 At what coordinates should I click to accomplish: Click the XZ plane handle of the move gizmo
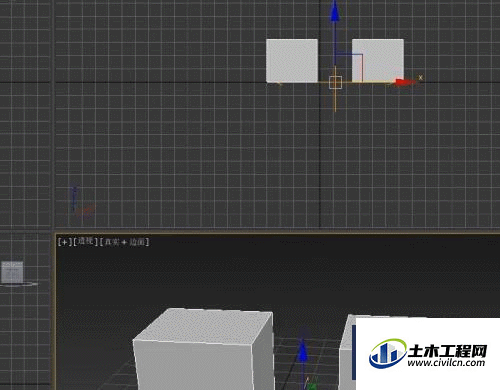tap(349, 67)
